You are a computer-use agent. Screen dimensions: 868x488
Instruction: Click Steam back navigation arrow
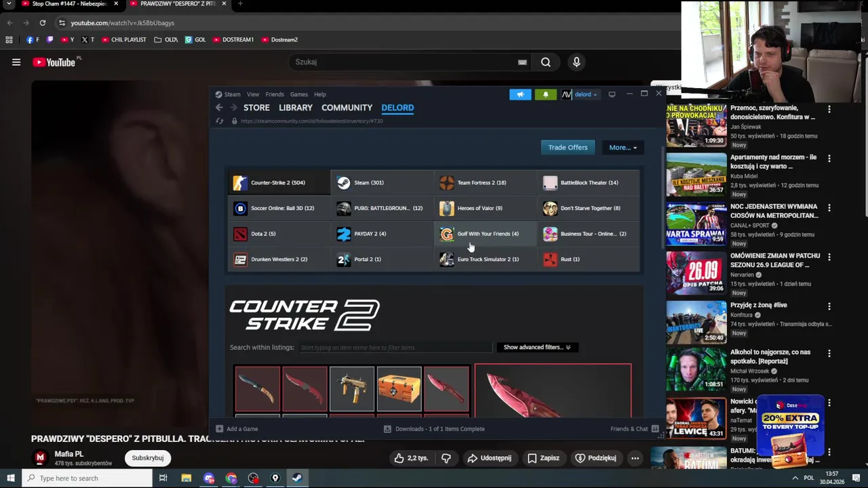219,108
